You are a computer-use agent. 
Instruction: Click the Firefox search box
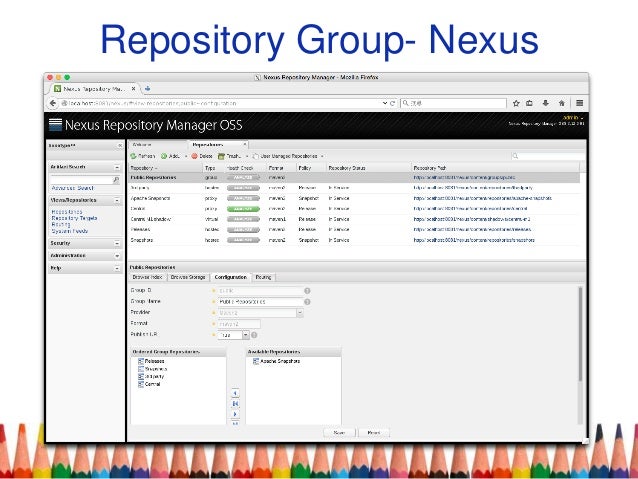[x=453, y=103]
